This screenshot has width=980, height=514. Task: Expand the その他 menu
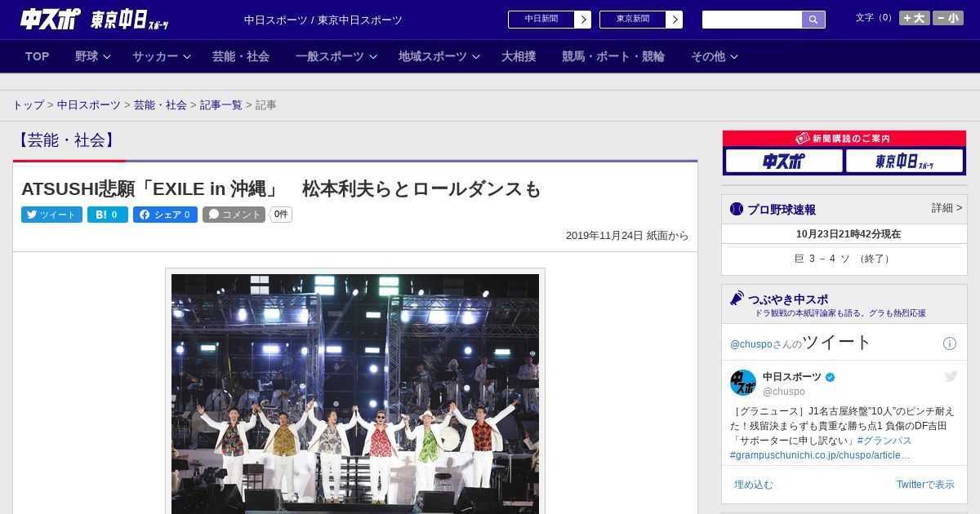tap(715, 56)
